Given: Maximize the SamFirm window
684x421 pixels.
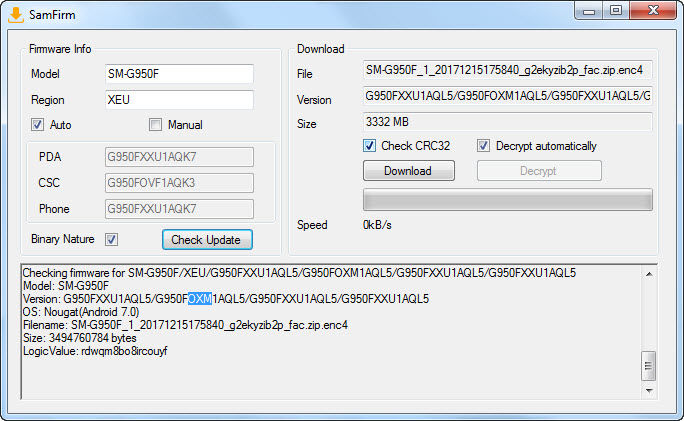Looking at the screenshot, I should [616, 10].
